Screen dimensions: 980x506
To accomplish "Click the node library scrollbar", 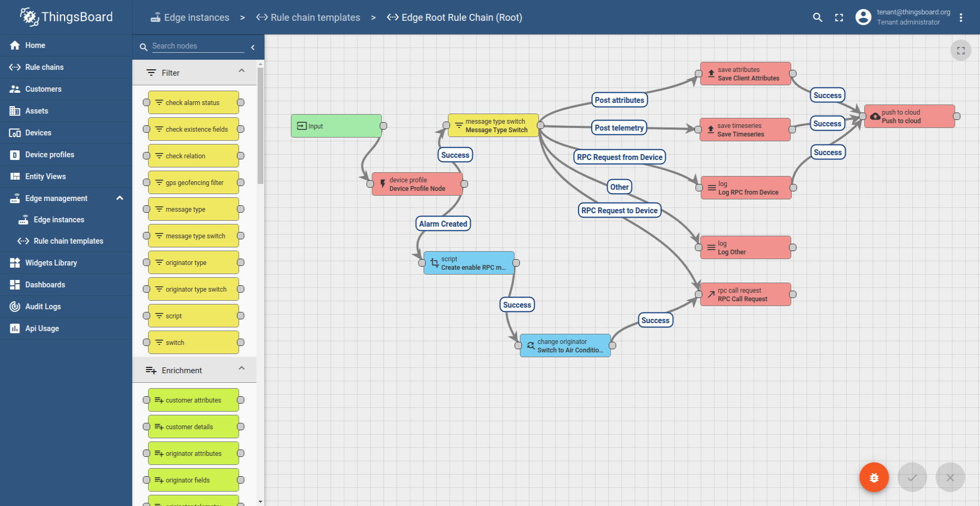I will point(260,126).
